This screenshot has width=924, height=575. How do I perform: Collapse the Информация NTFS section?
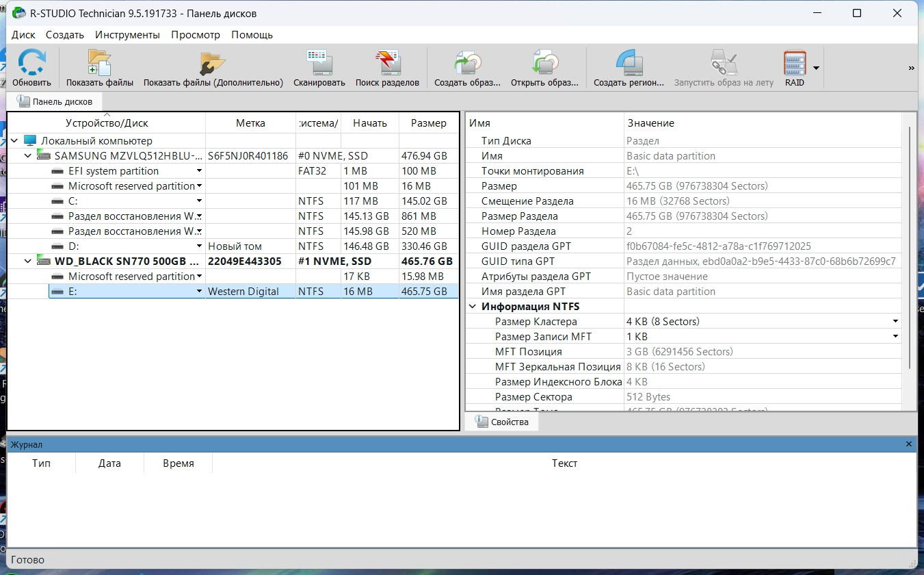click(x=473, y=307)
